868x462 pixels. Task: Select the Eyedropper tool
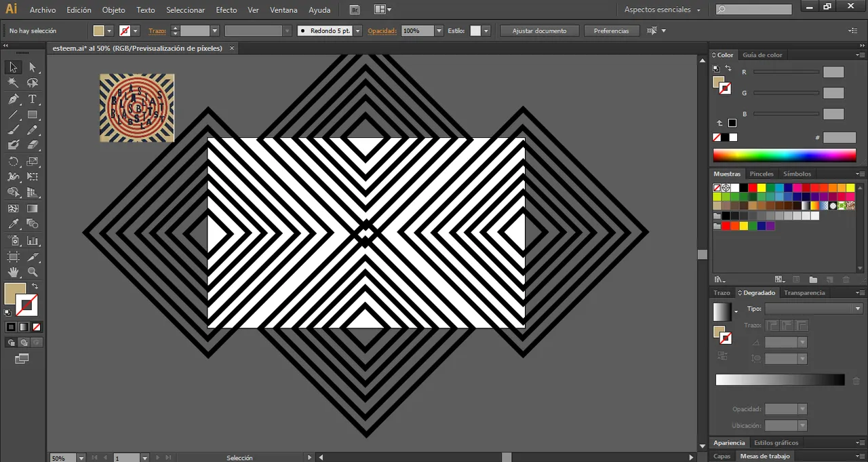pyautogui.click(x=13, y=225)
